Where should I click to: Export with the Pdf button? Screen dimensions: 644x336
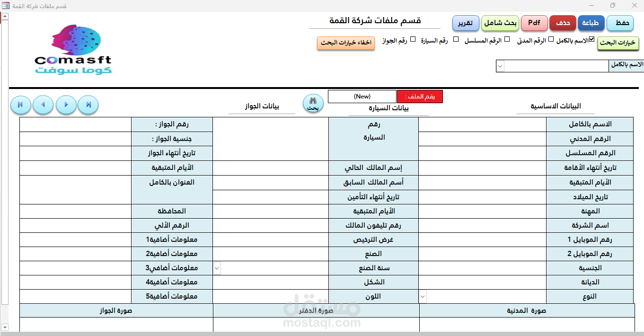535,23
